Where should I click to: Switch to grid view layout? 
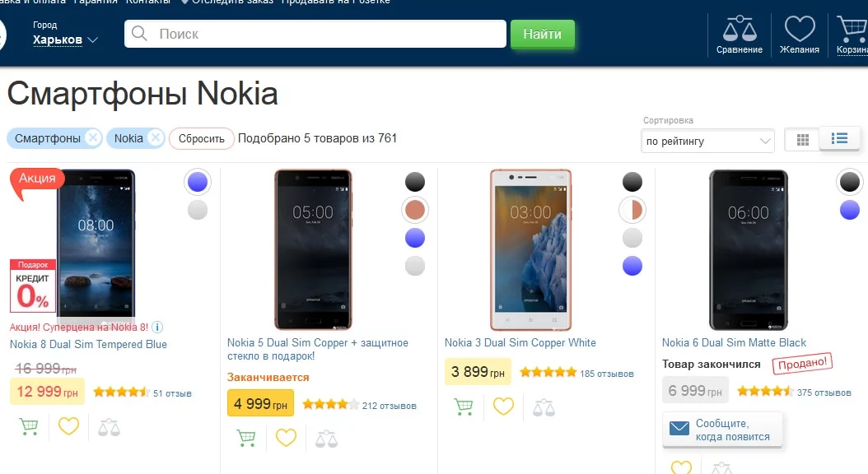point(802,140)
